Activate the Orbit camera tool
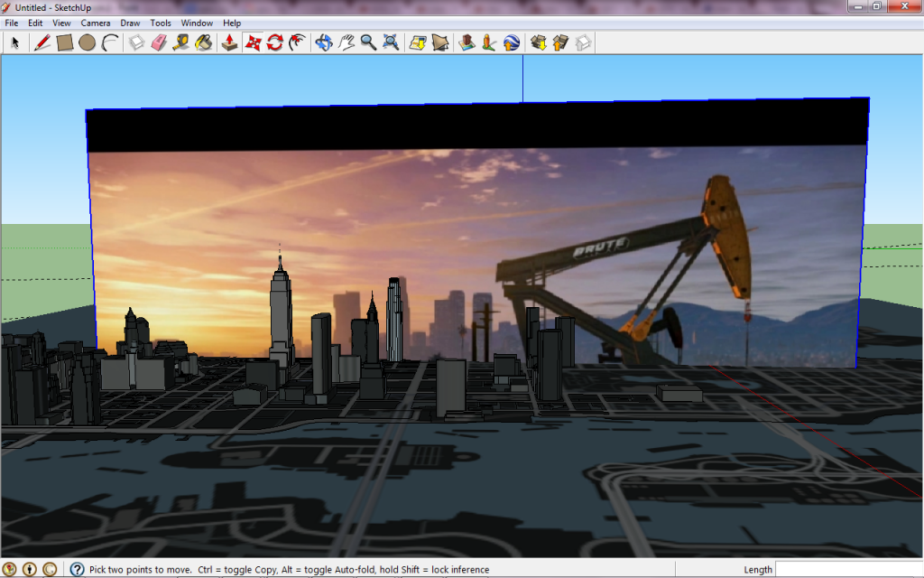The height and width of the screenshot is (578, 924). point(324,42)
